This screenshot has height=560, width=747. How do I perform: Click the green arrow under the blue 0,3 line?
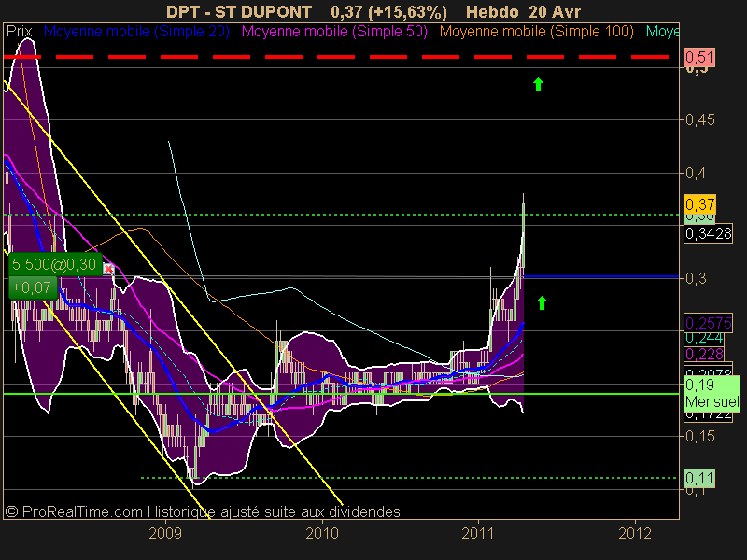coord(542,302)
